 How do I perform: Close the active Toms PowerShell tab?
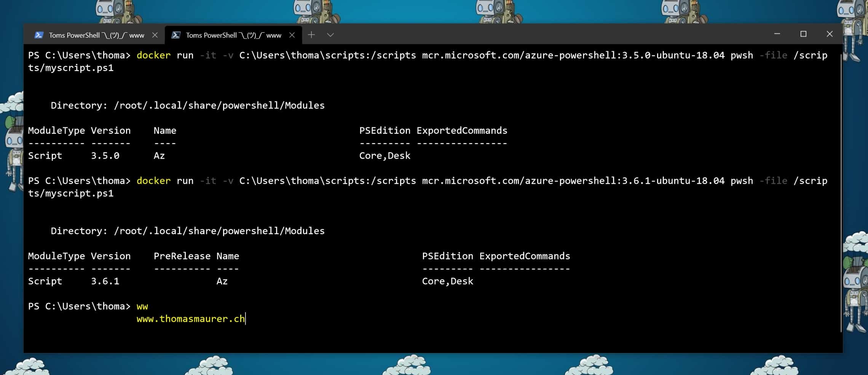[x=292, y=35]
